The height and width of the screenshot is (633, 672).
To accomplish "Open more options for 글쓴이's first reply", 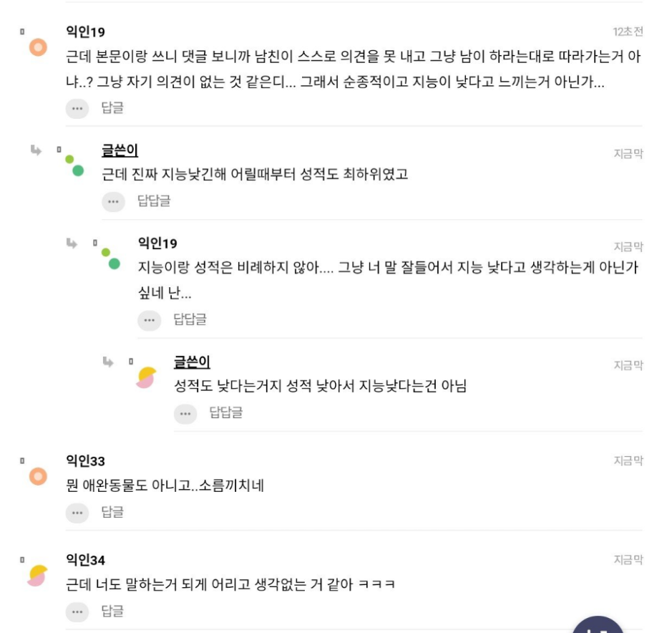I will (x=112, y=202).
